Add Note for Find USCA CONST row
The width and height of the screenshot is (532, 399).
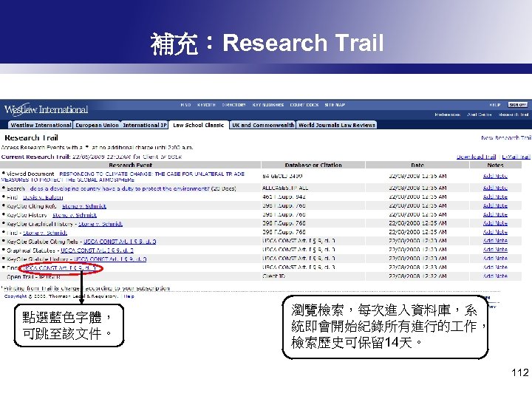(x=495, y=267)
